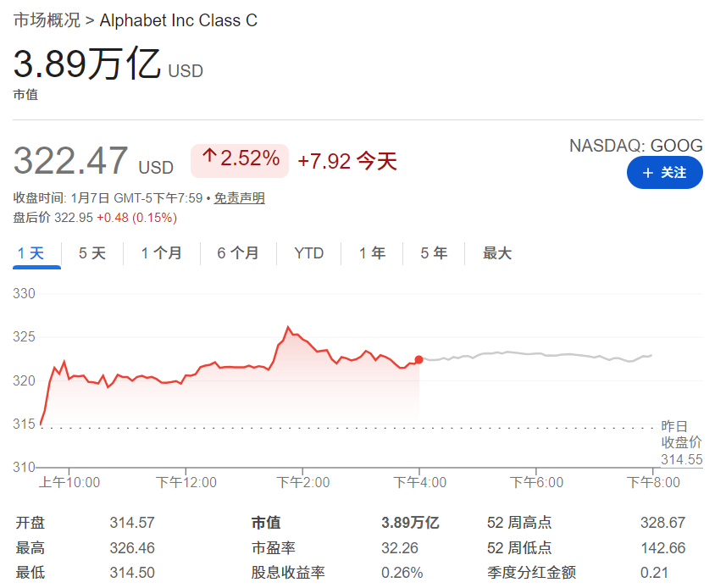Select the YTD chart range

[308, 252]
